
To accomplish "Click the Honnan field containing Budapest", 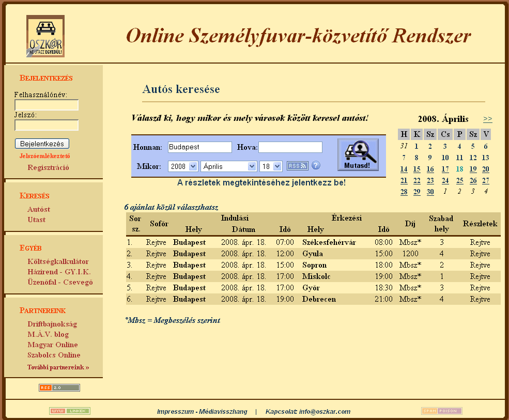I will coord(200,147).
